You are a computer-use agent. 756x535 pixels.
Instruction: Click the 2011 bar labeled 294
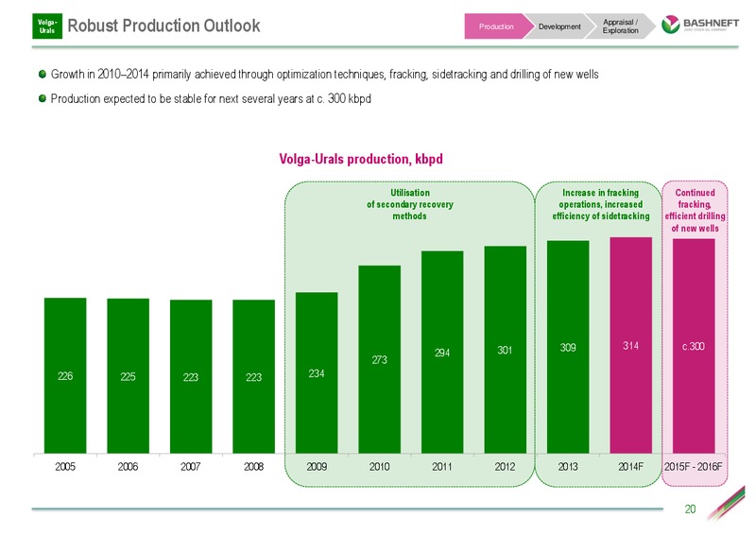(442, 352)
